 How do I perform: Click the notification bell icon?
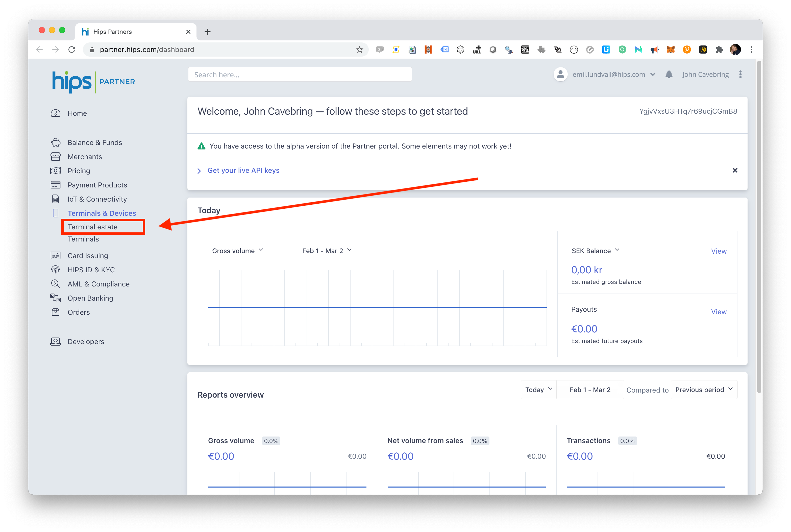click(669, 74)
